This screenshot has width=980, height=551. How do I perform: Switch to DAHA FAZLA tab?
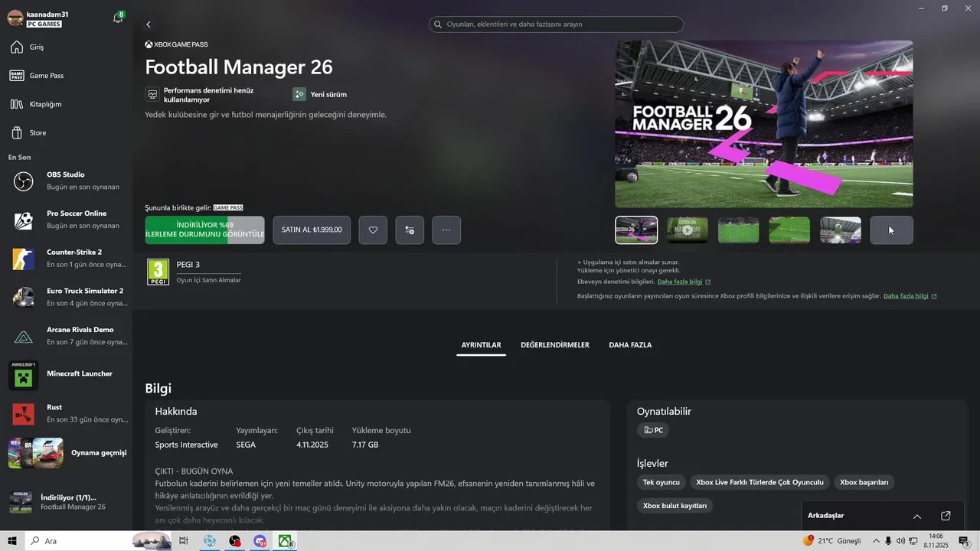(630, 345)
